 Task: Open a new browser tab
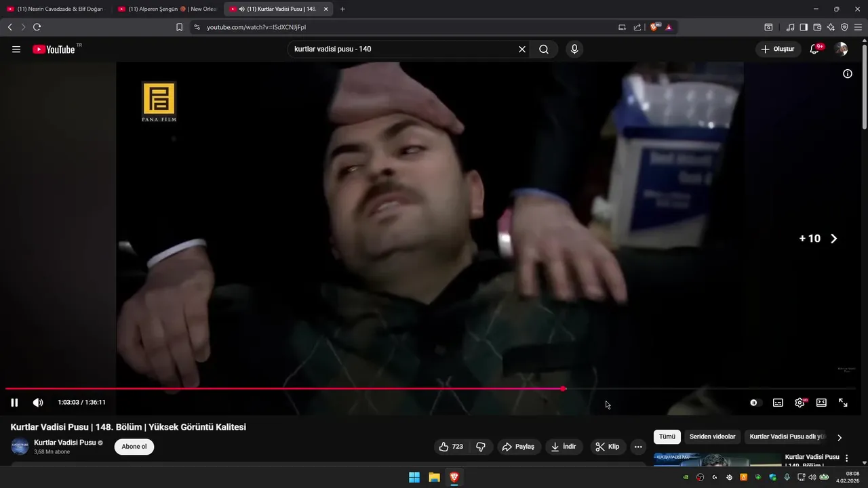click(x=342, y=9)
